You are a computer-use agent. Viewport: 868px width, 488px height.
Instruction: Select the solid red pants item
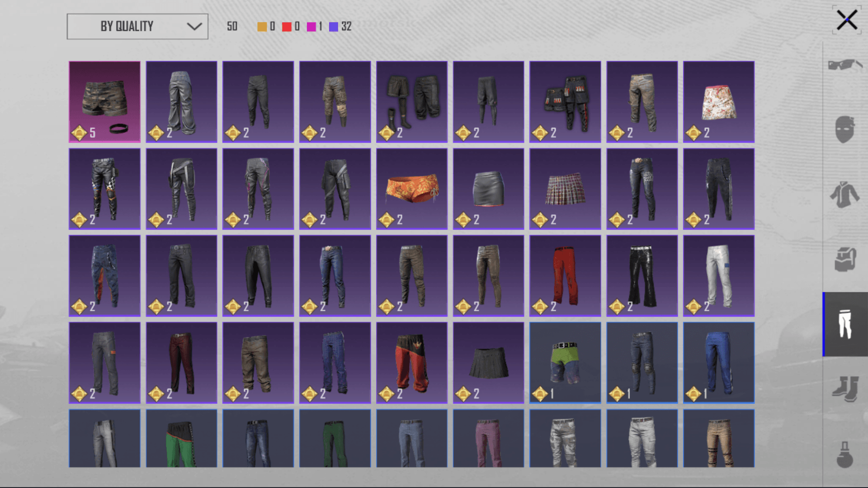coord(565,276)
